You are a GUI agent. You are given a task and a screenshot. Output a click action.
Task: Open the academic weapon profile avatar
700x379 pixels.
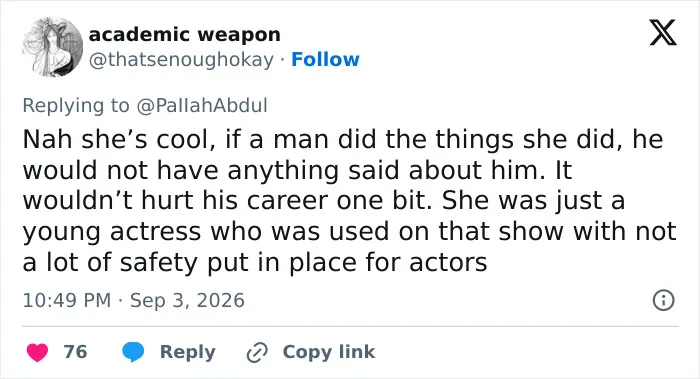coord(53,47)
